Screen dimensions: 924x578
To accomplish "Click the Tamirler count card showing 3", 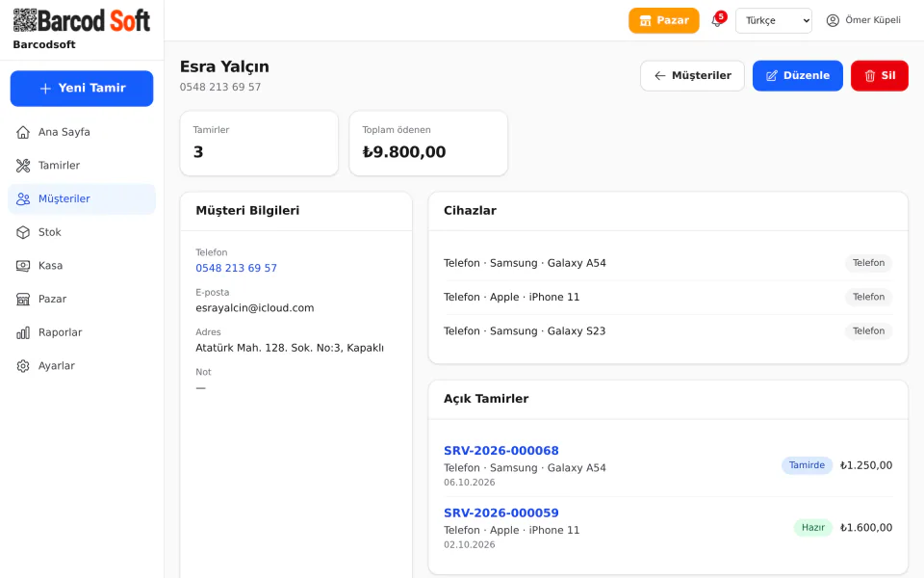I will [x=259, y=144].
